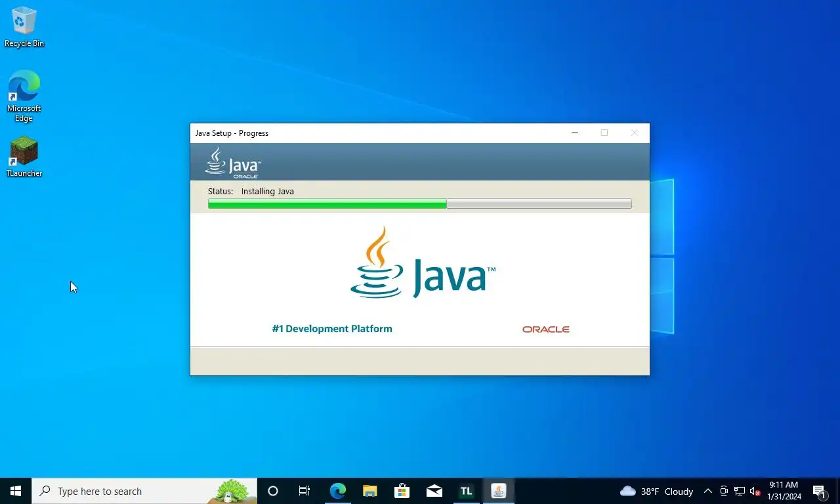Click the Java logo in the header banner
840x504 pixels.
[x=233, y=162]
